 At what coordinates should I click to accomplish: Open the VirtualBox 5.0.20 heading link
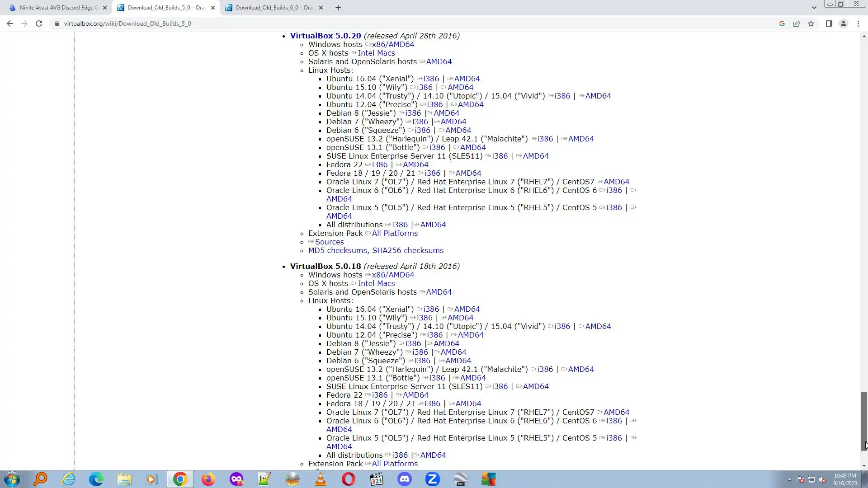(325, 36)
